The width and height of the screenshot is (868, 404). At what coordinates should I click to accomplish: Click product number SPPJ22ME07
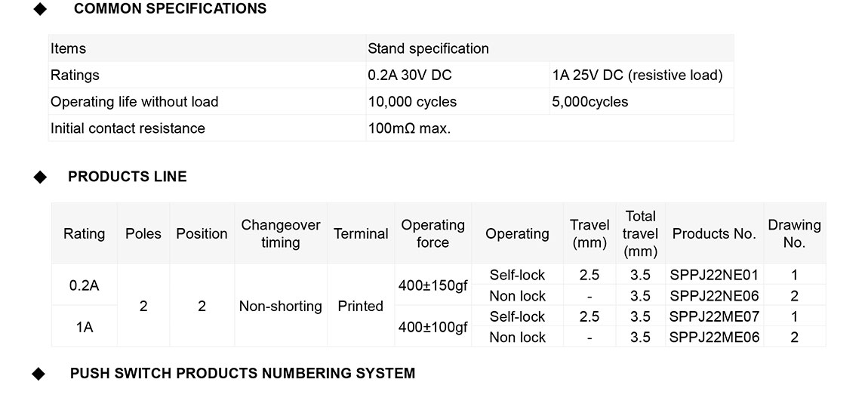click(714, 316)
